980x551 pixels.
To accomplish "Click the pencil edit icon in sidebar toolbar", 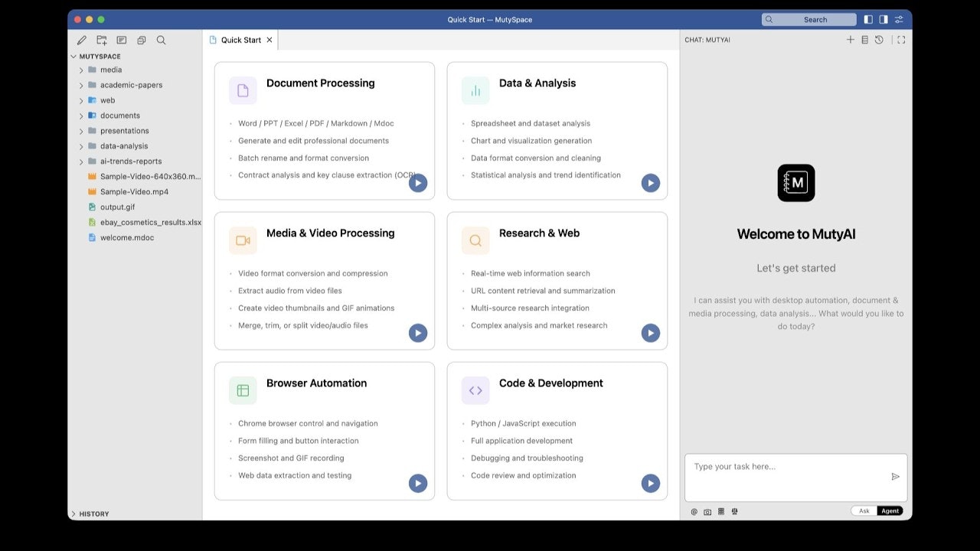I will point(82,40).
